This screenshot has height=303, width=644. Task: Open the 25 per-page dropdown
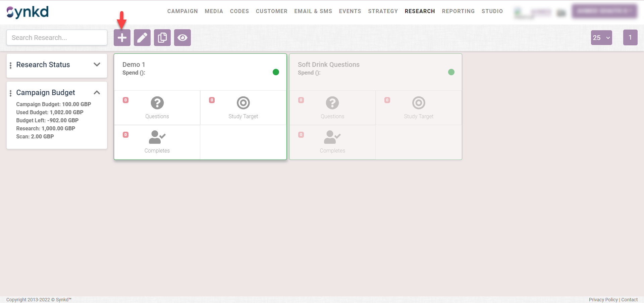601,38
